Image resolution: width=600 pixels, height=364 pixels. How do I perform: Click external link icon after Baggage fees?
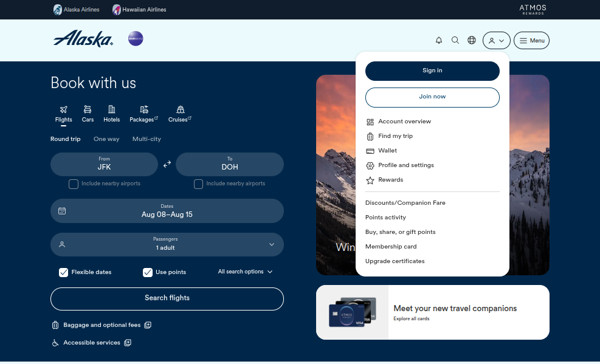pyautogui.click(x=148, y=325)
